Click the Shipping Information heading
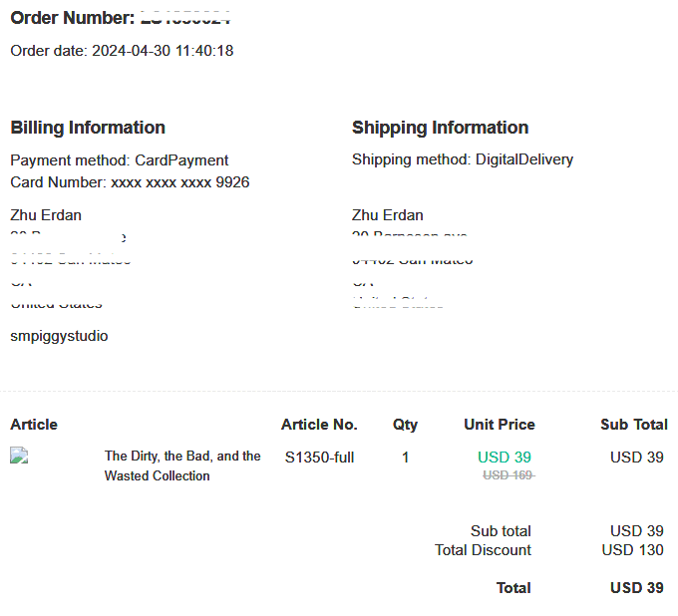 [x=440, y=127]
